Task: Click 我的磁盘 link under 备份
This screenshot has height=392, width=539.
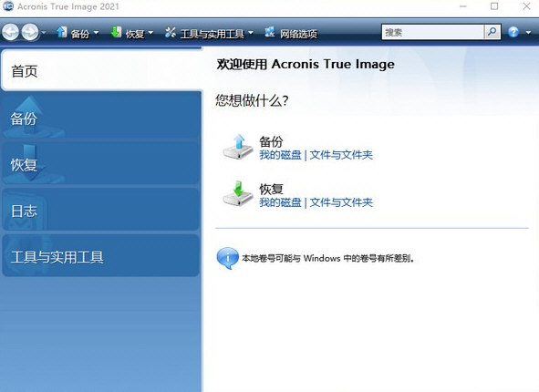Action: [280, 155]
